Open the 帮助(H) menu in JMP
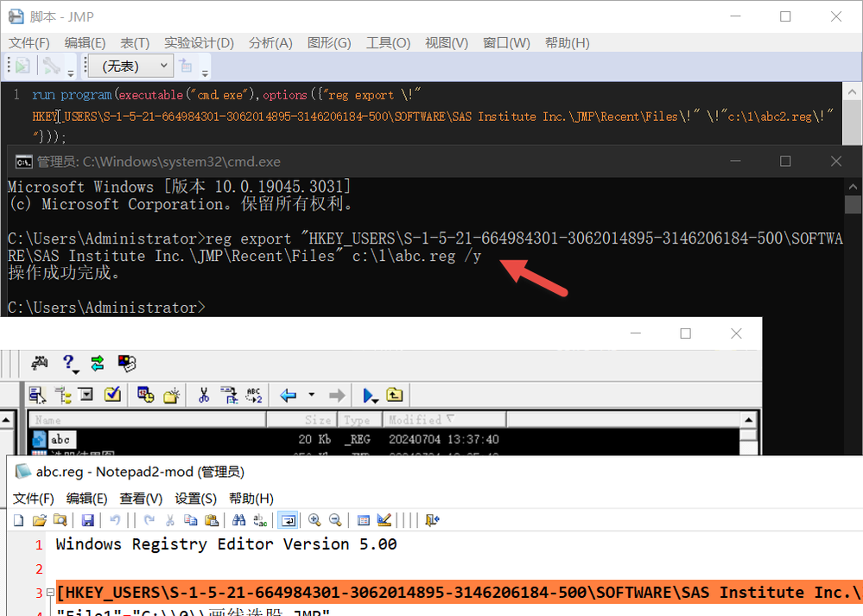Image resolution: width=863 pixels, height=616 pixels. point(567,43)
